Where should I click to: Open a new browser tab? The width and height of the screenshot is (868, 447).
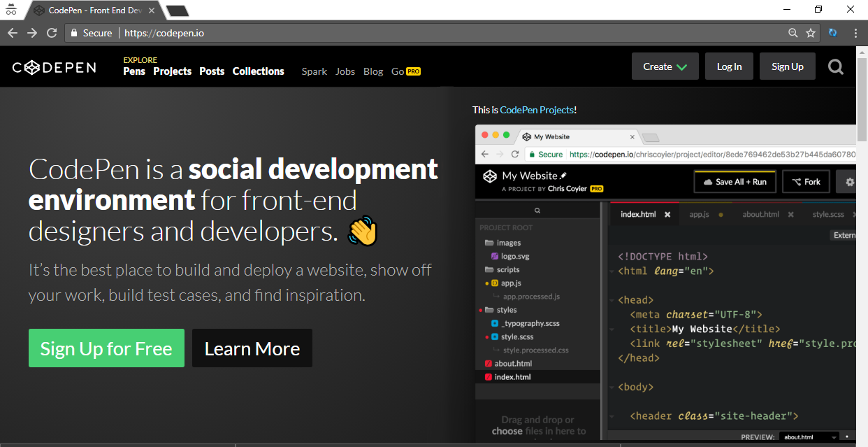pyautogui.click(x=178, y=10)
